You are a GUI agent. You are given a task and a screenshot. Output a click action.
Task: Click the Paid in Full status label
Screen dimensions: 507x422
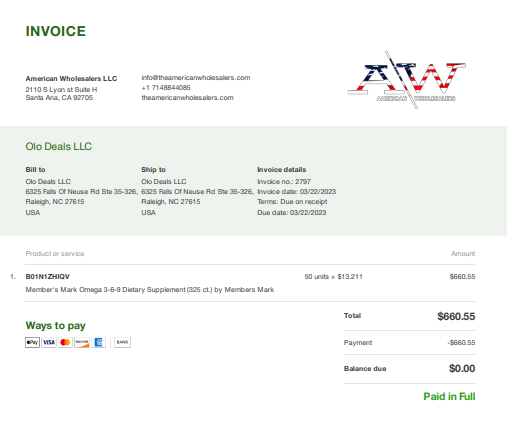(x=449, y=396)
